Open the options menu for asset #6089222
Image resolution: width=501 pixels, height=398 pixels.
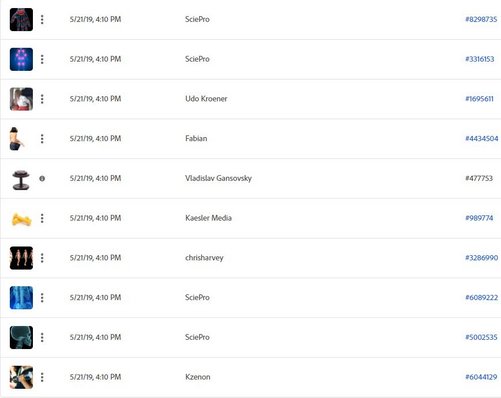coord(42,298)
